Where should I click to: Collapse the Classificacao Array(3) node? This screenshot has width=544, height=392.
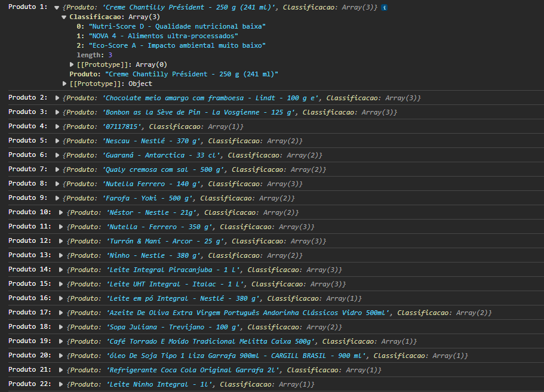pos(64,17)
